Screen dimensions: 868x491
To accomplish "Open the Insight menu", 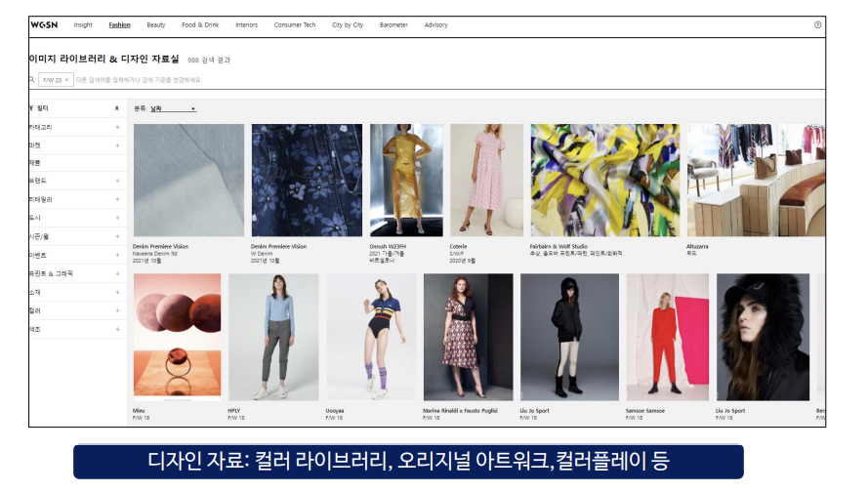I will [x=83, y=25].
